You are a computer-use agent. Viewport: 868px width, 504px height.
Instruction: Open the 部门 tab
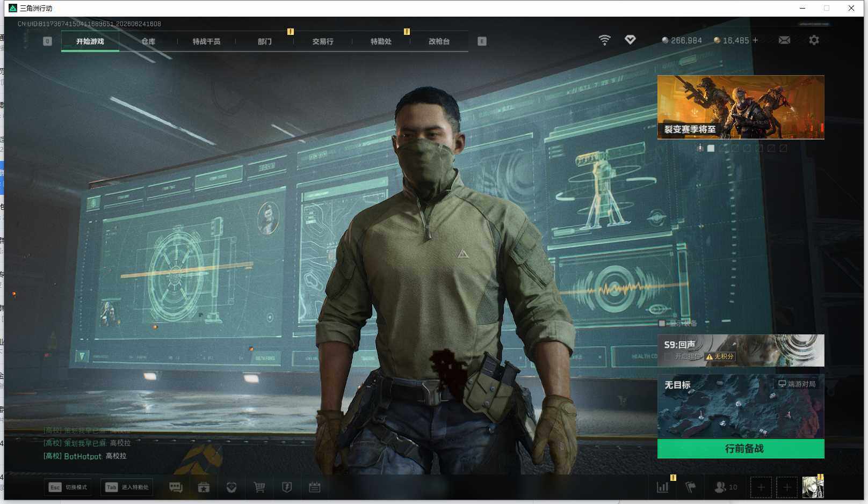tap(264, 41)
